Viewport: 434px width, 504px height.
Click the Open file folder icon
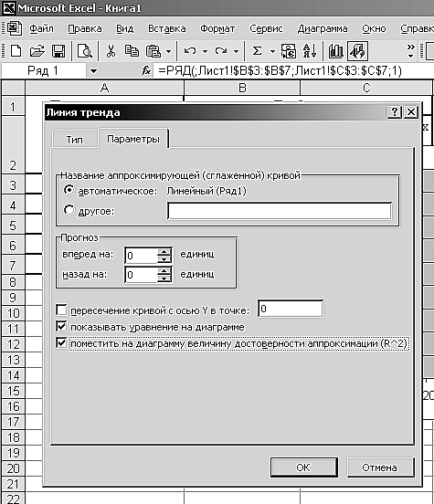tap(37, 51)
